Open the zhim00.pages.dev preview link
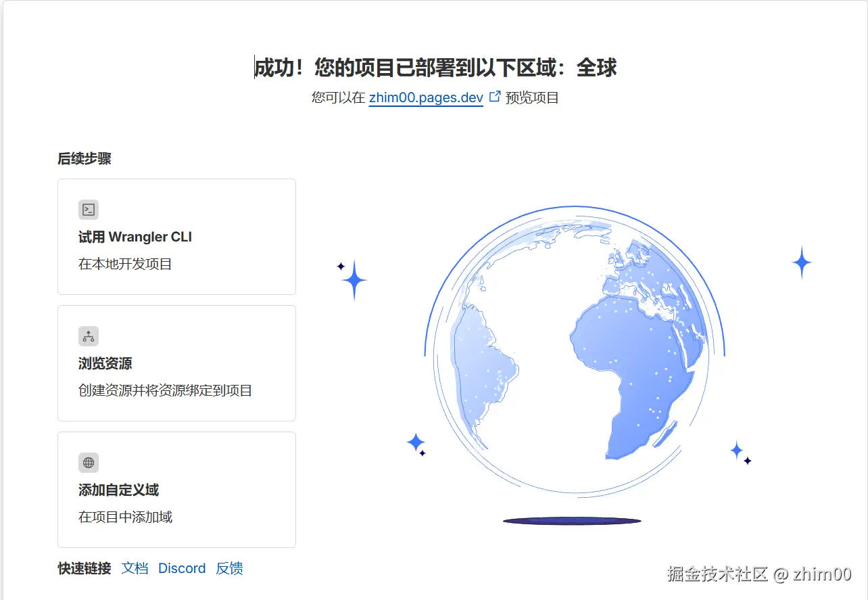The height and width of the screenshot is (600, 868). pos(426,97)
